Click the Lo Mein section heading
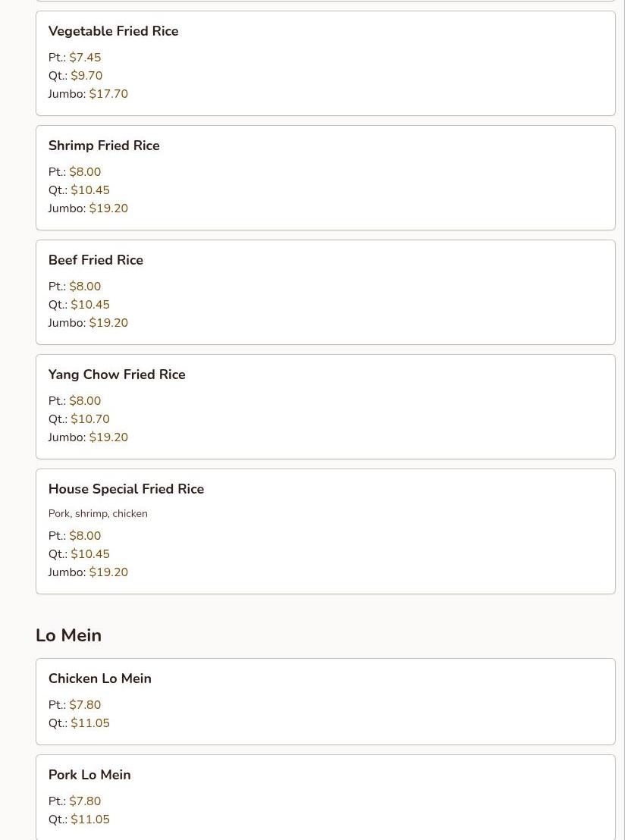Image resolution: width=640 pixels, height=840 pixels. (68, 635)
